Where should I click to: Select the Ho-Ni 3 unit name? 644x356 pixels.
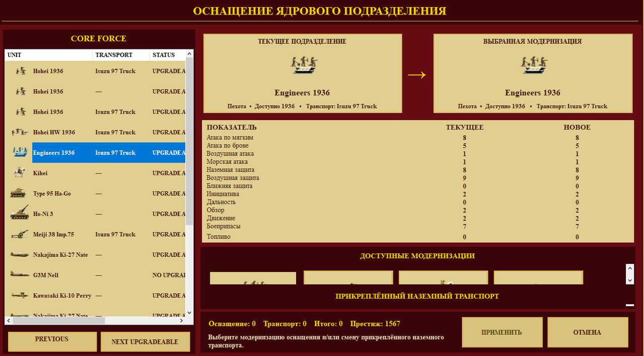(x=43, y=214)
